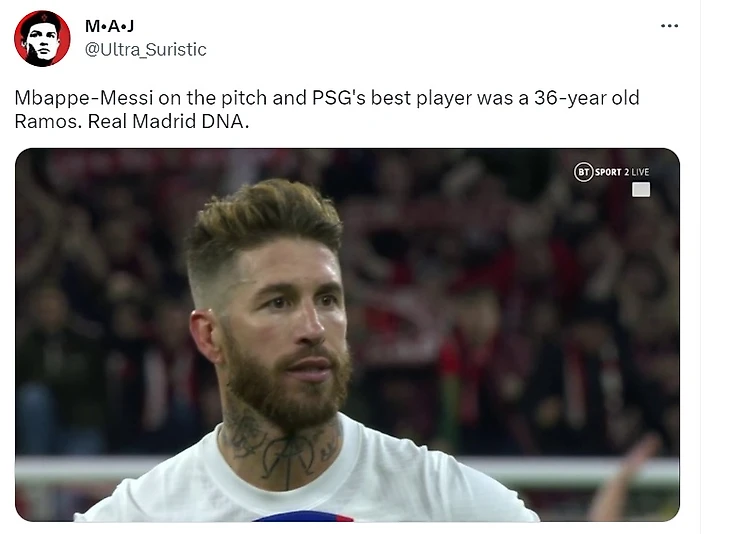Click the blurred crowd behind the player
730x534 pixels.
point(512,303)
